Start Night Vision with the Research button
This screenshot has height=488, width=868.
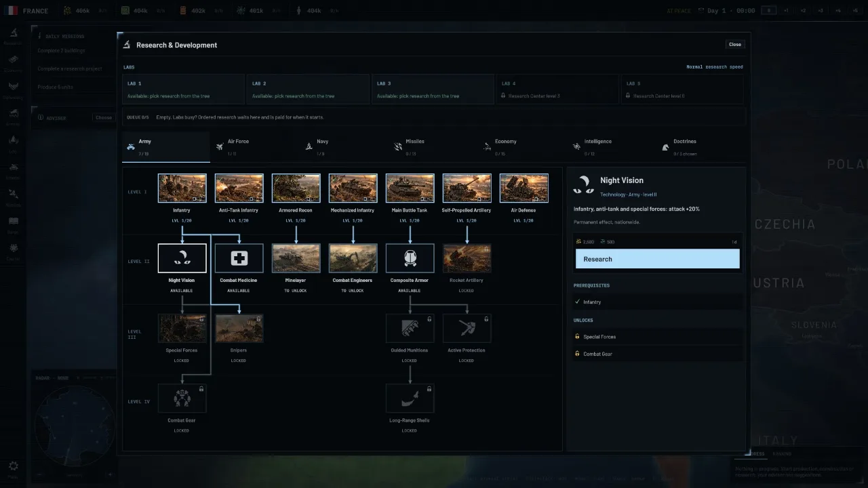[657, 259]
